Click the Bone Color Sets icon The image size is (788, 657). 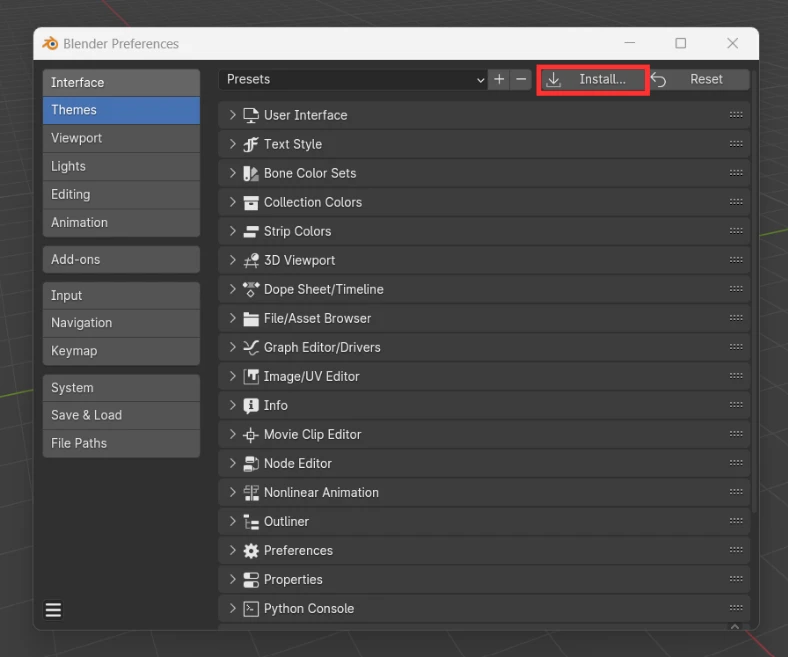pyautogui.click(x=251, y=173)
